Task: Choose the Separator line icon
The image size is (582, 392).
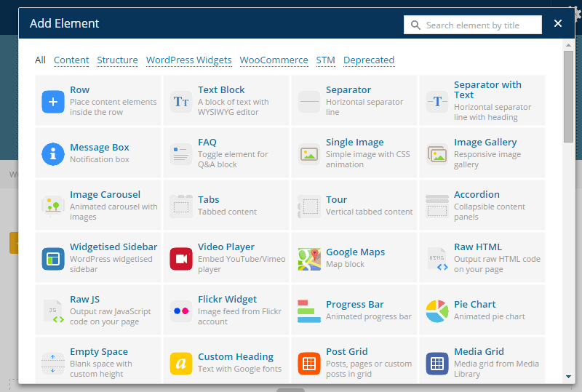Action: [309, 101]
